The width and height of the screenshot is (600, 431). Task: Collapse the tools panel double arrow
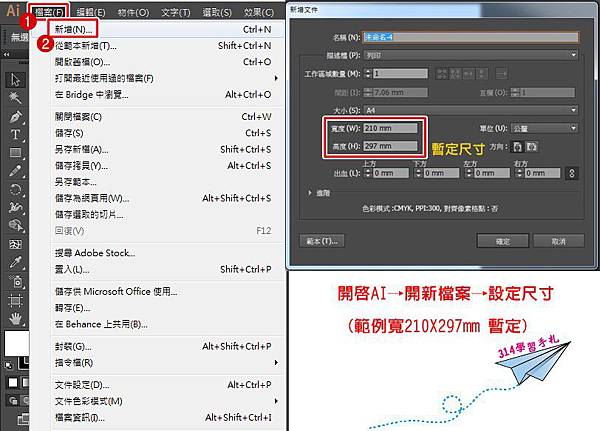[7, 55]
